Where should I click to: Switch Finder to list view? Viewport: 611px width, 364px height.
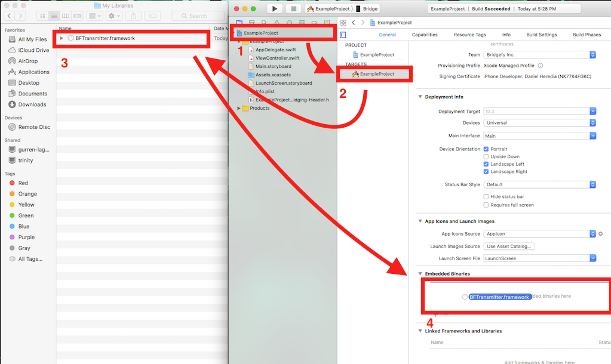[x=54, y=16]
